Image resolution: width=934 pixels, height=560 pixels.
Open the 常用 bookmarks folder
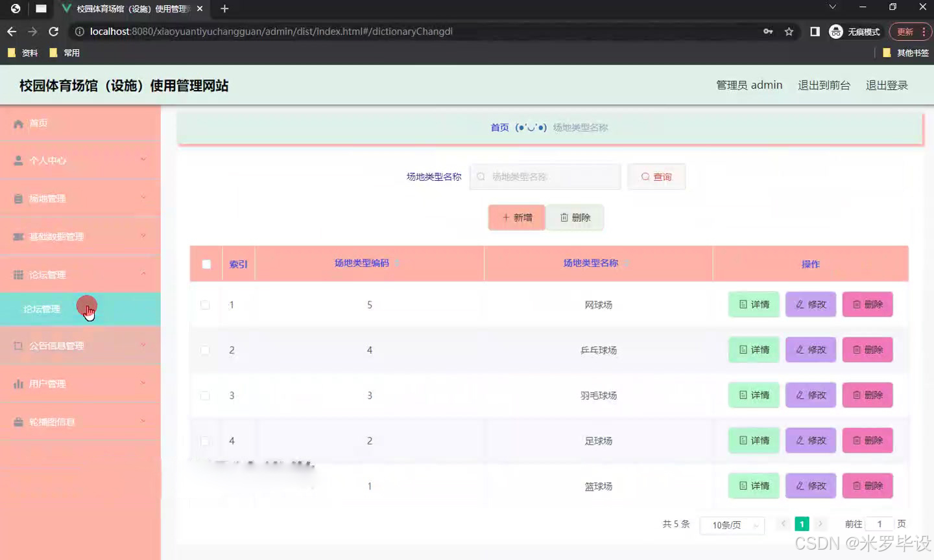coord(64,53)
